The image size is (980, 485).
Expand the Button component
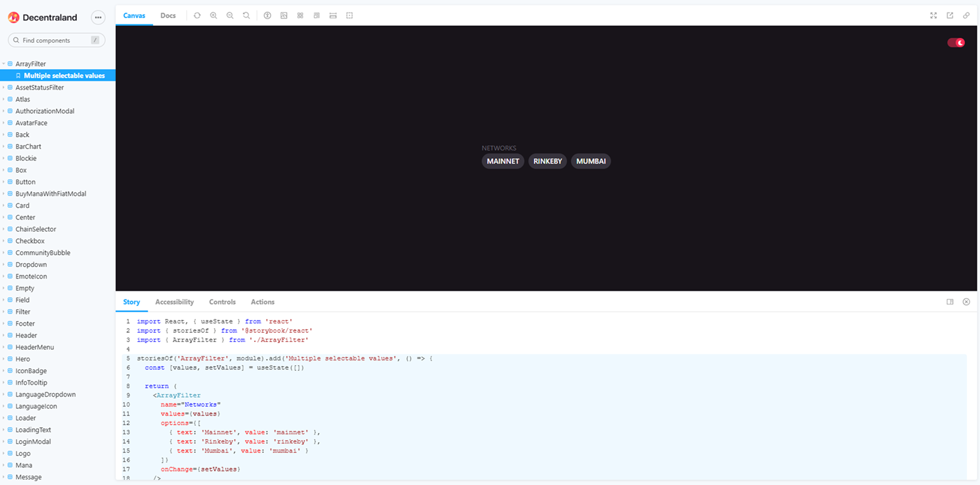click(25, 182)
